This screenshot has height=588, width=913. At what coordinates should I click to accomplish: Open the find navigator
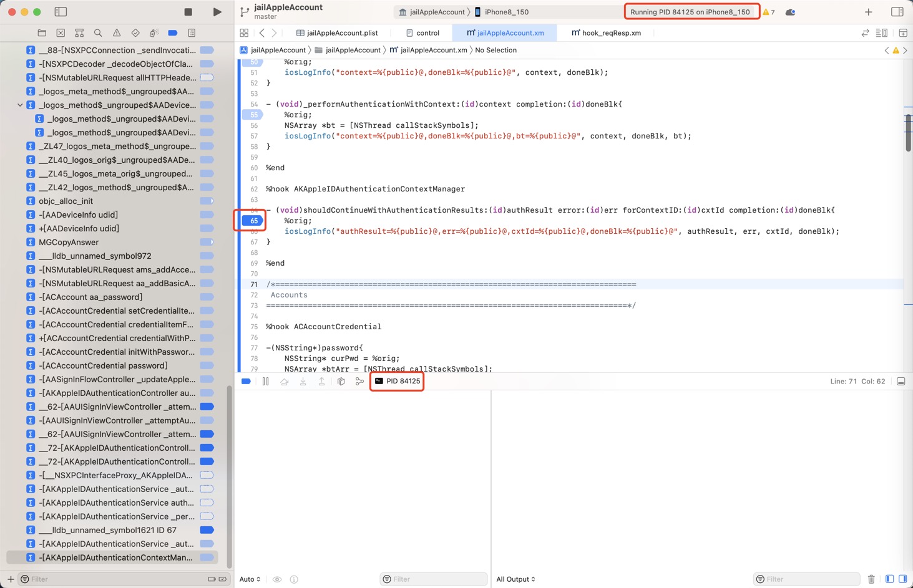click(98, 33)
